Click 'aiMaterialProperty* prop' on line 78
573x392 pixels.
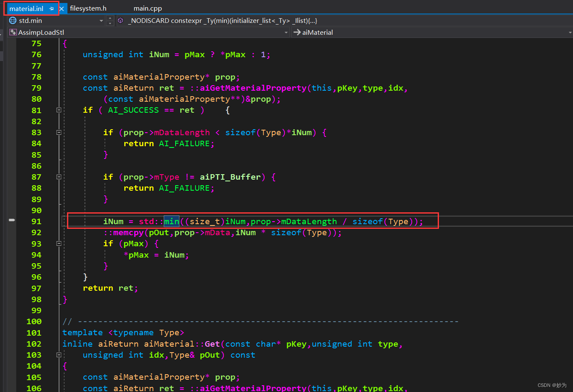click(x=174, y=77)
